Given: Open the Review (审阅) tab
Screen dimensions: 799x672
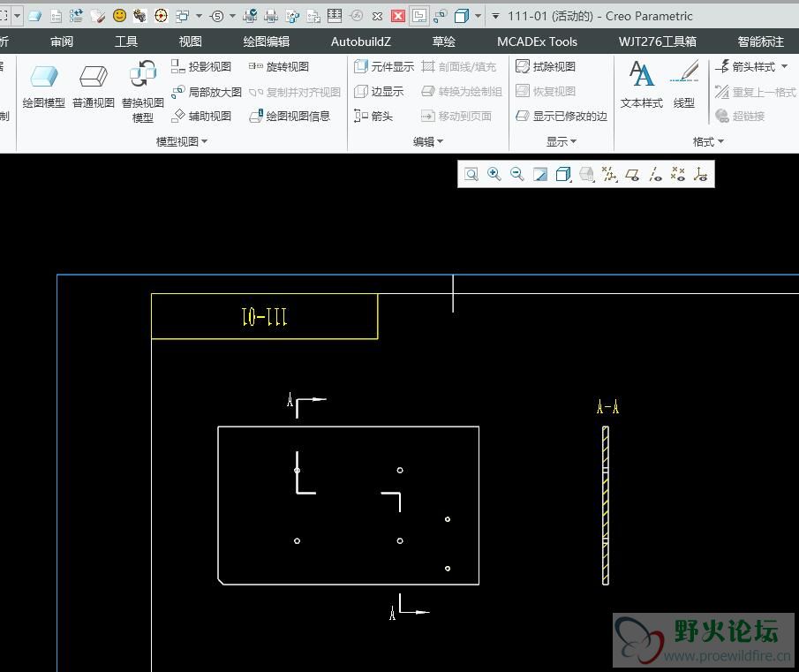Looking at the screenshot, I should [x=62, y=42].
